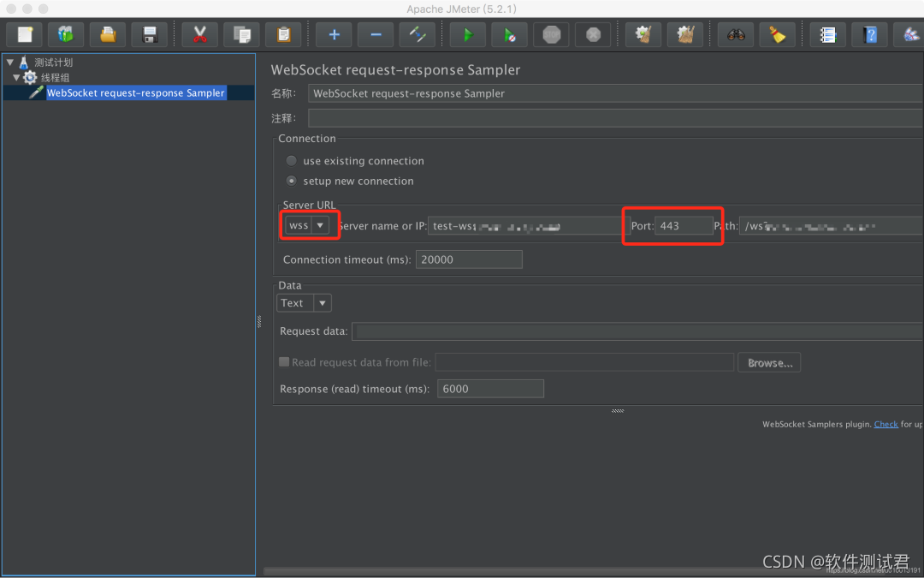Image resolution: width=924 pixels, height=578 pixels.
Task: Select the 线程组 thread group node
Action: (x=55, y=77)
